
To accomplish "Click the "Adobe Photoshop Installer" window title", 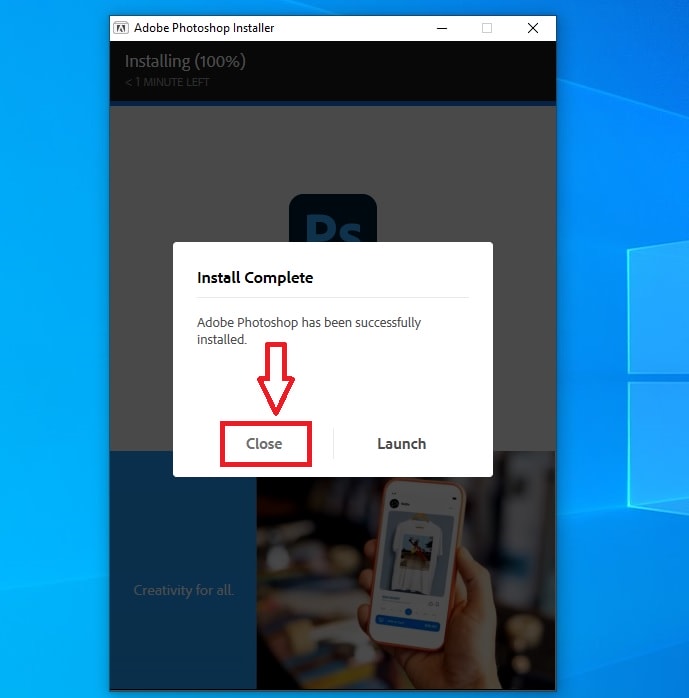I will (x=204, y=28).
